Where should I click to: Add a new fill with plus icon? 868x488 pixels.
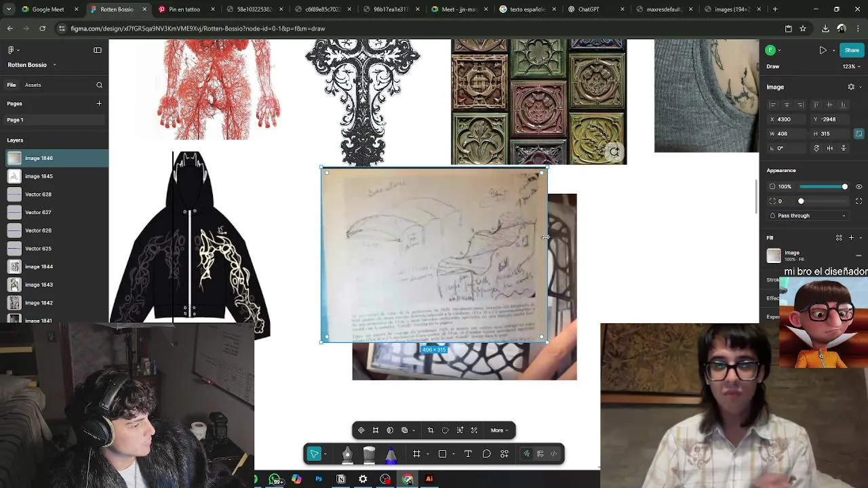pyautogui.click(x=851, y=238)
